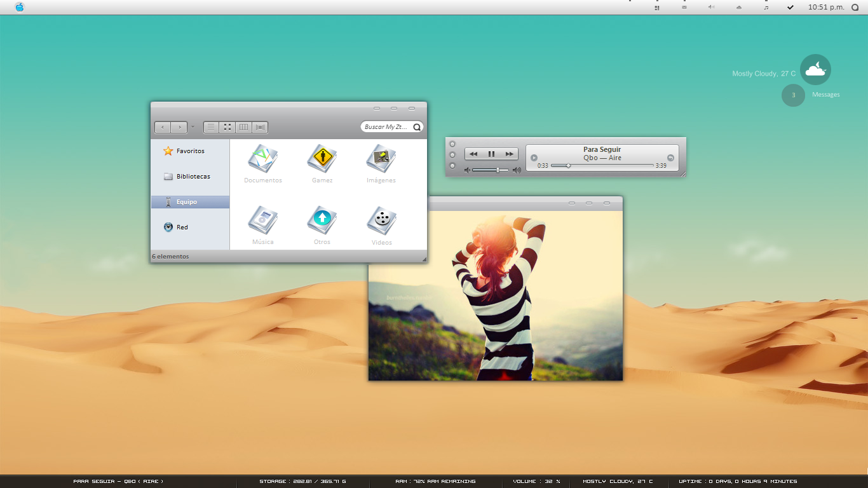This screenshot has height=488, width=868.
Task: Click the photo in the image viewer
Action: tap(496, 295)
